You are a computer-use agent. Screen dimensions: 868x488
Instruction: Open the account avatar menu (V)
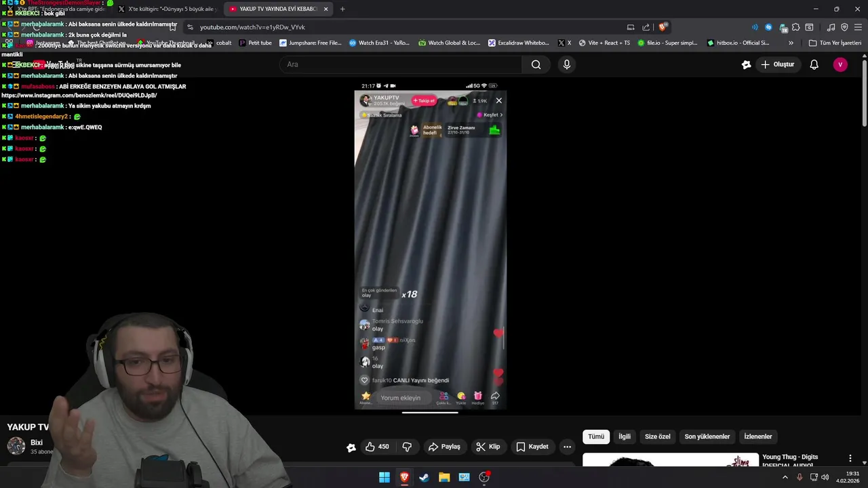(x=840, y=64)
